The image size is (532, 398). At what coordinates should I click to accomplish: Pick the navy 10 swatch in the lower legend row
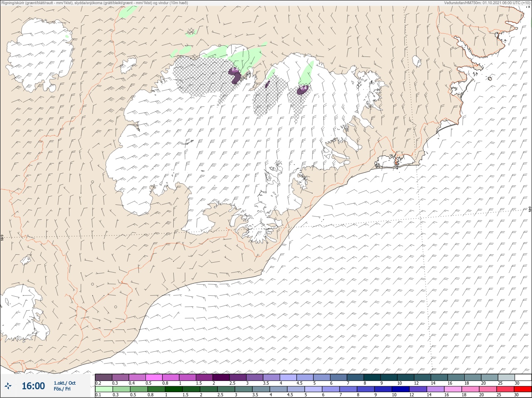400,389
